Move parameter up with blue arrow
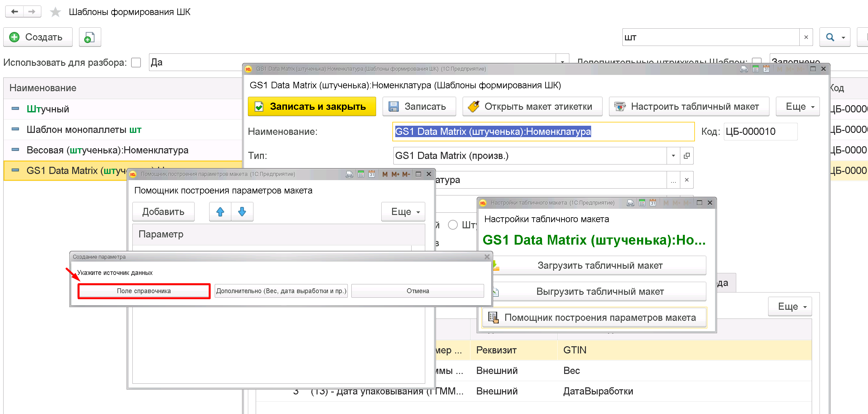868x414 pixels. (220, 211)
